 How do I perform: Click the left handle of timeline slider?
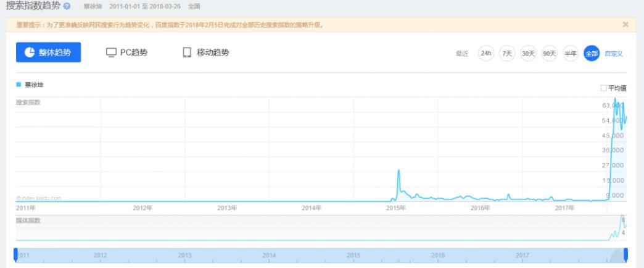pos(15,255)
